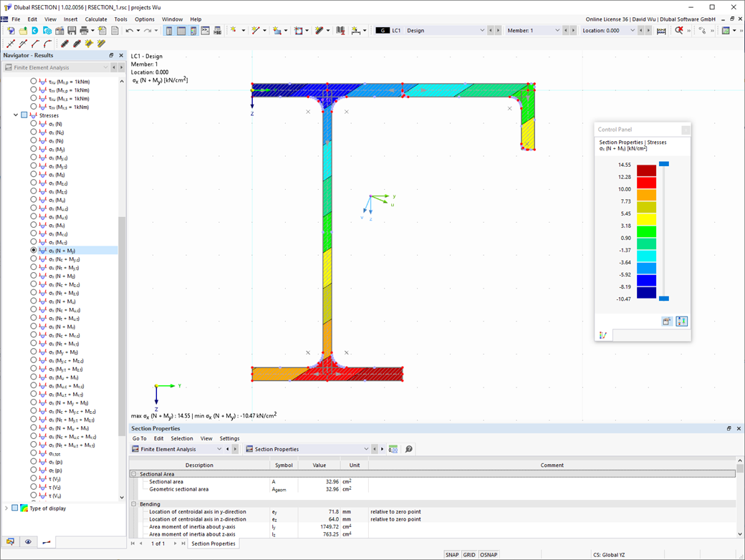The width and height of the screenshot is (745, 560).
Task: Click Go To in the Section Properties panel
Action: 139,438
